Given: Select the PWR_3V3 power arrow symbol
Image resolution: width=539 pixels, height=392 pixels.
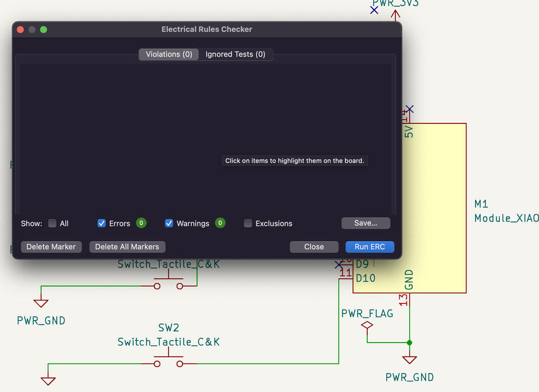Looking at the screenshot, I should tap(395, 16).
